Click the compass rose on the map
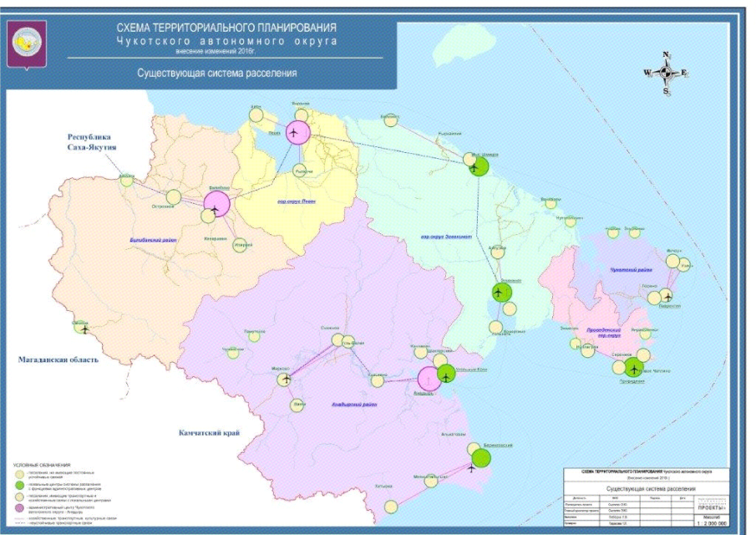The width and height of the screenshot is (756, 535). (666, 74)
